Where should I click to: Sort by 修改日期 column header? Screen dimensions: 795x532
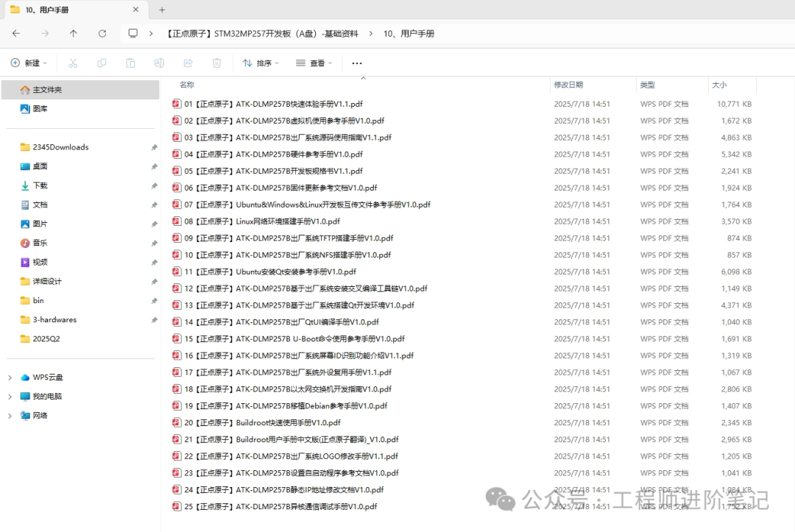point(568,85)
